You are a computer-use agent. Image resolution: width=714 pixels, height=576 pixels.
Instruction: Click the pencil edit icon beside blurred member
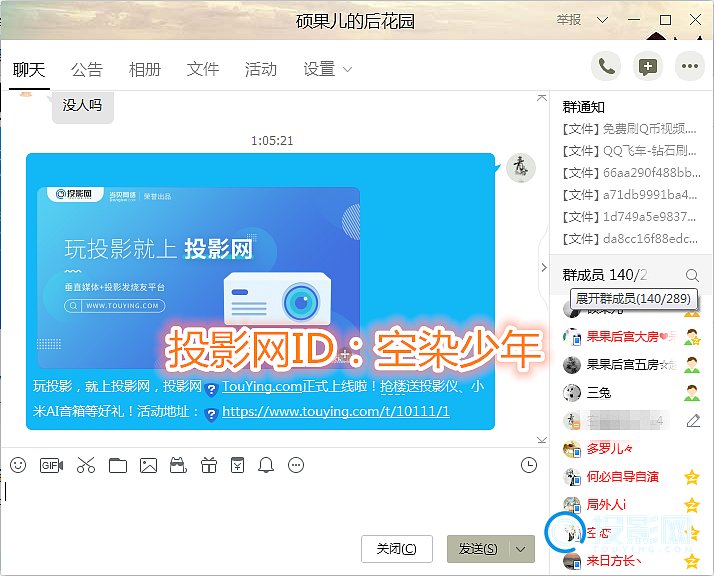tap(693, 421)
